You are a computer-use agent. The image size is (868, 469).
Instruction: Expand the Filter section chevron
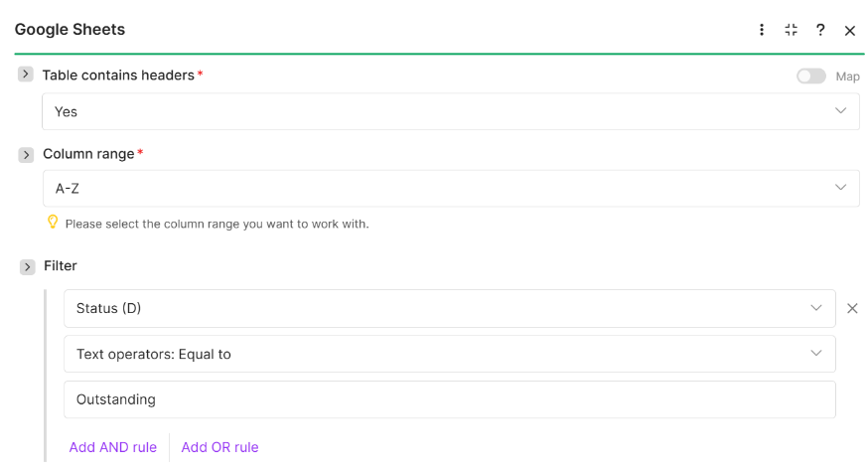pos(27,267)
